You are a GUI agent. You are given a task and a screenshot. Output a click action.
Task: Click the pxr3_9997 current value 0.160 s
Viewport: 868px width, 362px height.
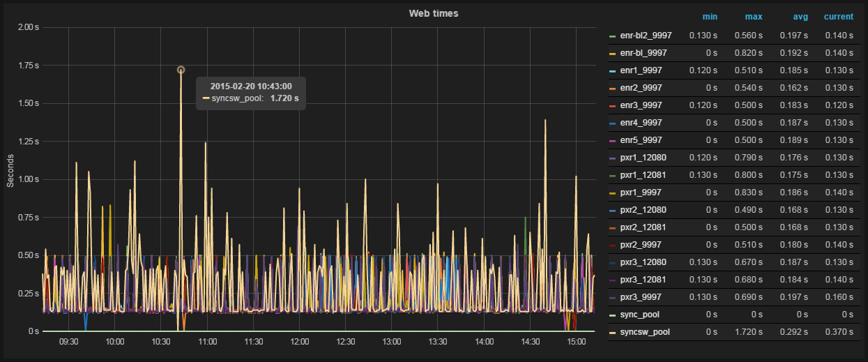[x=839, y=296]
